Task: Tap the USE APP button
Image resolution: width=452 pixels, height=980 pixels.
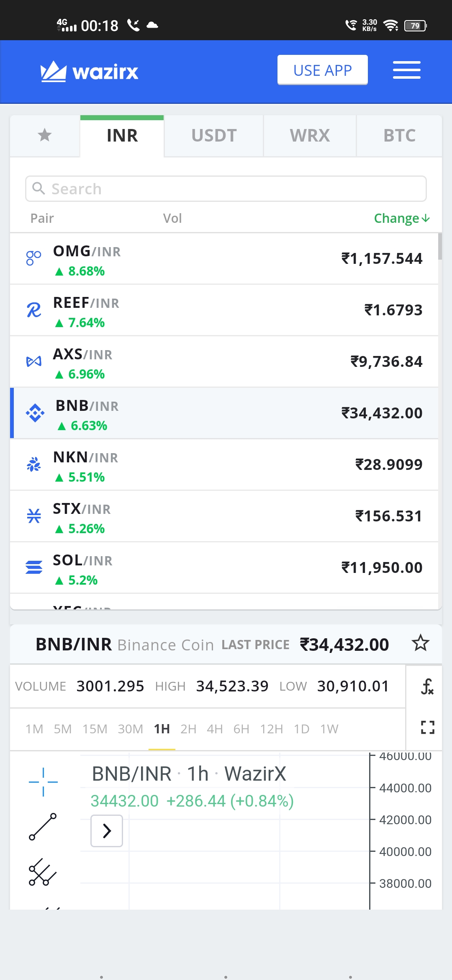Action: (323, 70)
